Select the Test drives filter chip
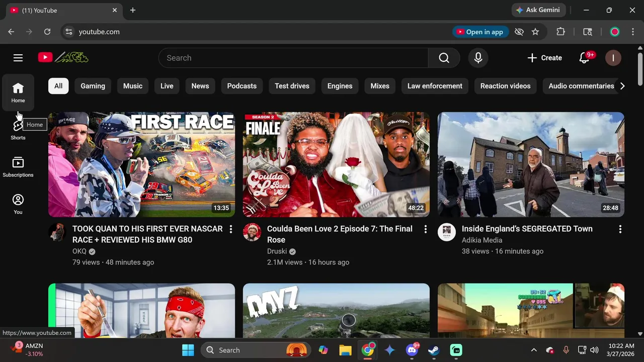The image size is (644, 362). point(292,86)
